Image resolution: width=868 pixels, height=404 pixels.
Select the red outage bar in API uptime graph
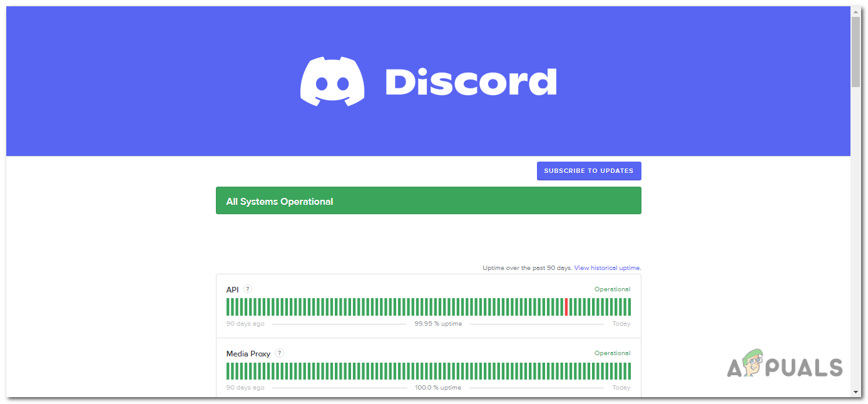click(x=566, y=306)
